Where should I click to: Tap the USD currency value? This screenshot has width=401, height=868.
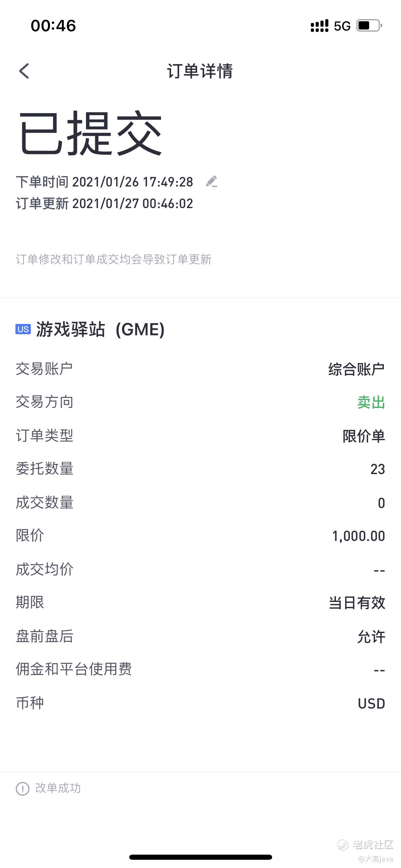pyautogui.click(x=371, y=704)
